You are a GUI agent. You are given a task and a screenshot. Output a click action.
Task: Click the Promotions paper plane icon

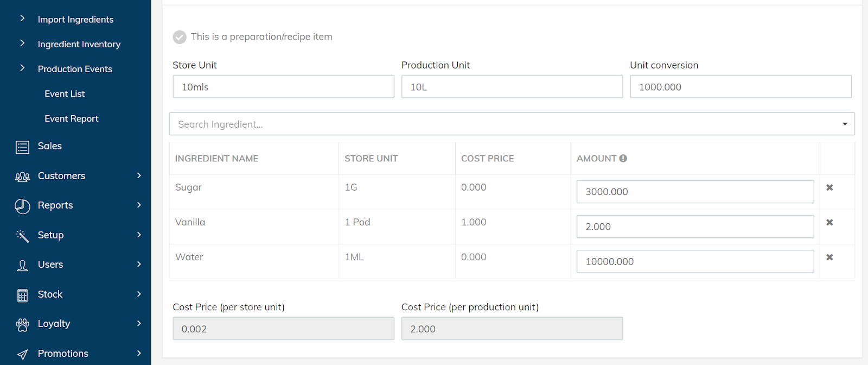(x=22, y=355)
